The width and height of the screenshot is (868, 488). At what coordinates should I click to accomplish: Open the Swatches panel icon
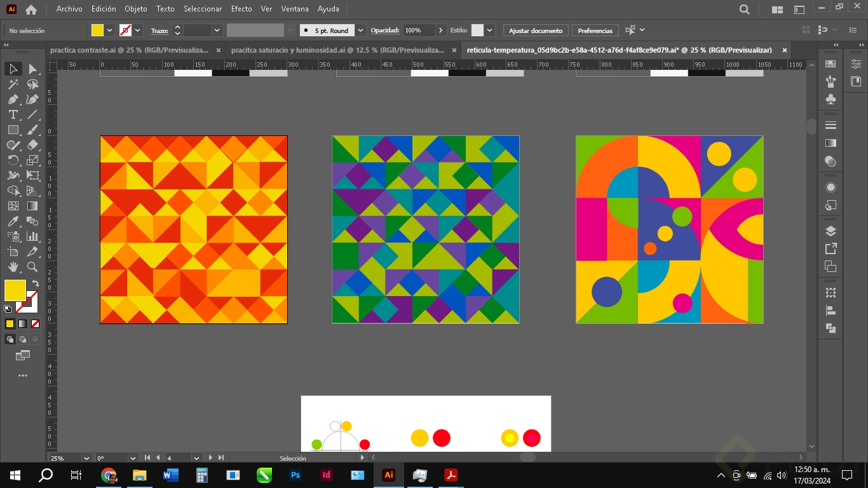click(831, 64)
